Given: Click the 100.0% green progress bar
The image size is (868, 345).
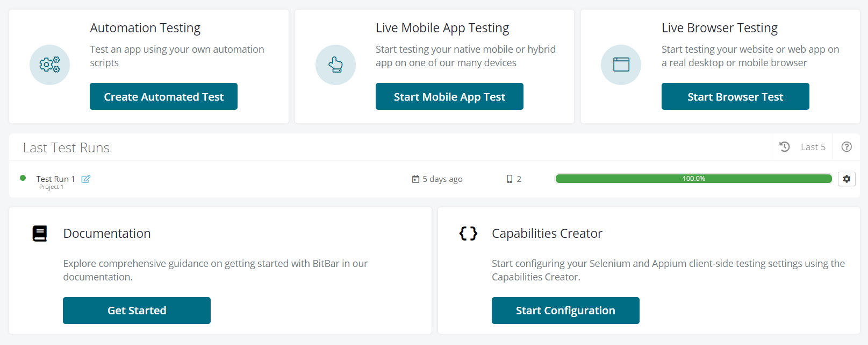Looking at the screenshot, I should coord(693,179).
